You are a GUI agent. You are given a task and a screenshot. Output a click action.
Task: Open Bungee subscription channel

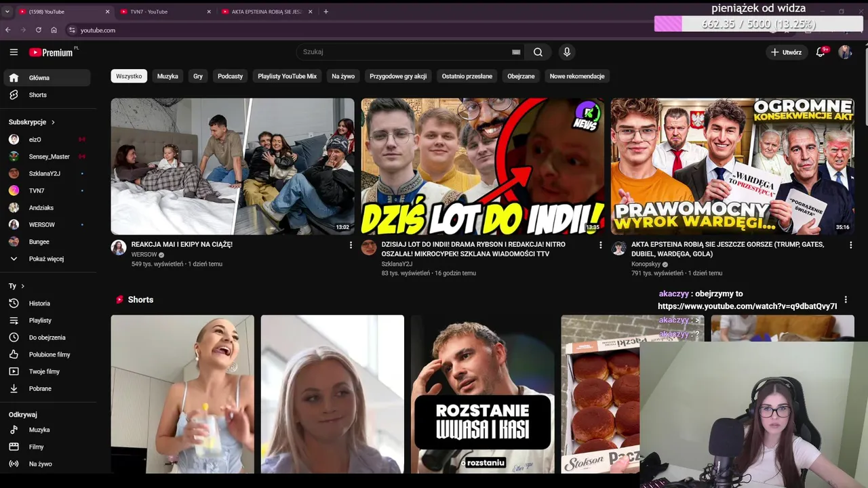pos(46,242)
